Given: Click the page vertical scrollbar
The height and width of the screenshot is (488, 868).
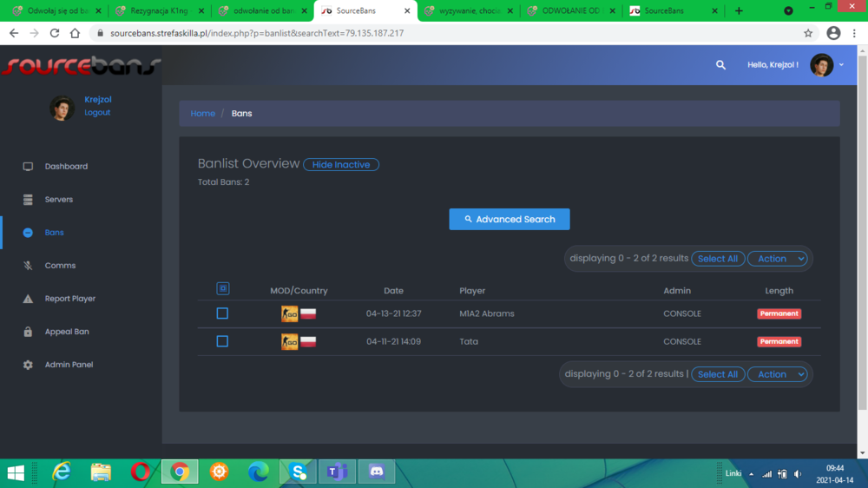Looking at the screenshot, I should pyautogui.click(x=862, y=233).
